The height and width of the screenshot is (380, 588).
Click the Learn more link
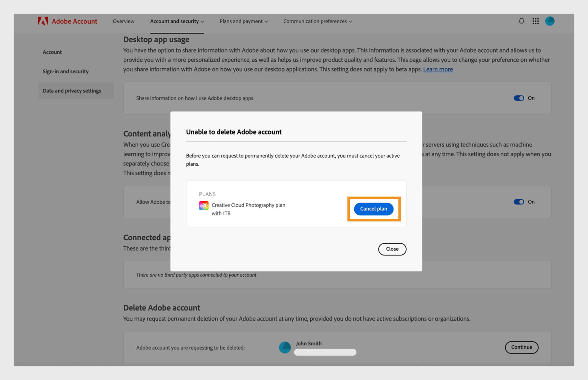coord(438,69)
